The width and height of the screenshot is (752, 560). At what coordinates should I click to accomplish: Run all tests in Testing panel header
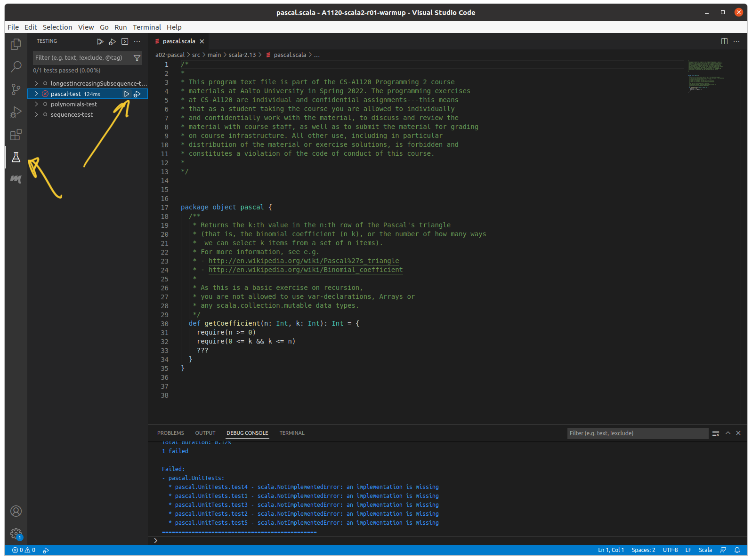[100, 41]
